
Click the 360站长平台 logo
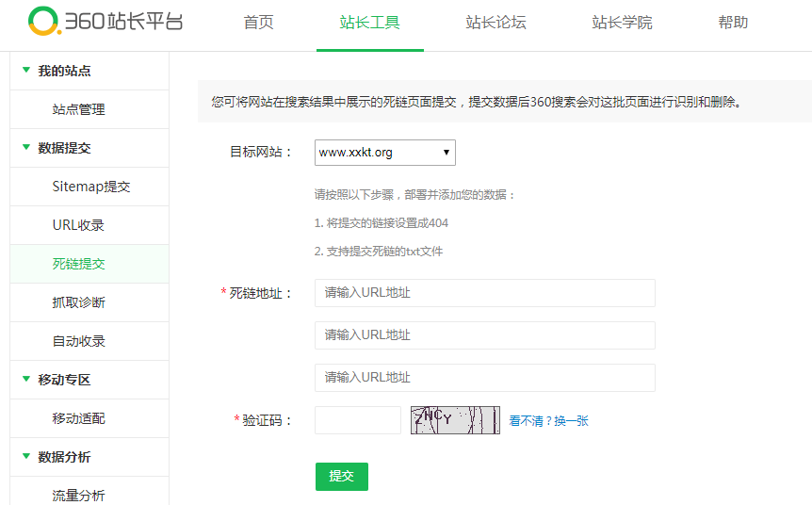pyautogui.click(x=106, y=22)
